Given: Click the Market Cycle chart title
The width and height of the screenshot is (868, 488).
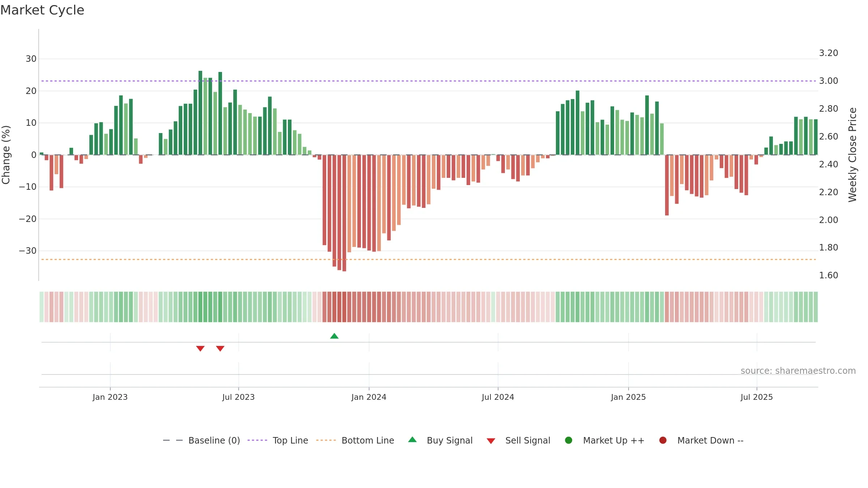Looking at the screenshot, I should click(42, 10).
